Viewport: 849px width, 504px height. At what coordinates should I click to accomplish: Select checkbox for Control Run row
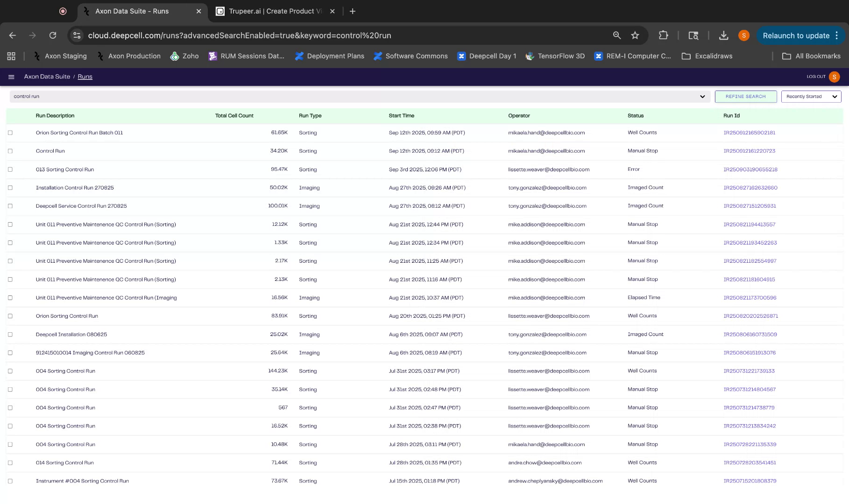tap(10, 151)
